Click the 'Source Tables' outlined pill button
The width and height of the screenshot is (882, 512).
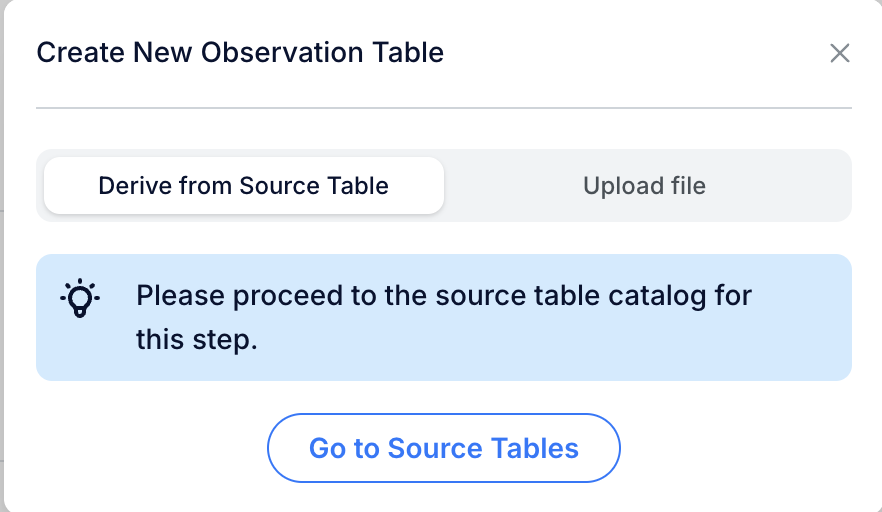(444, 448)
